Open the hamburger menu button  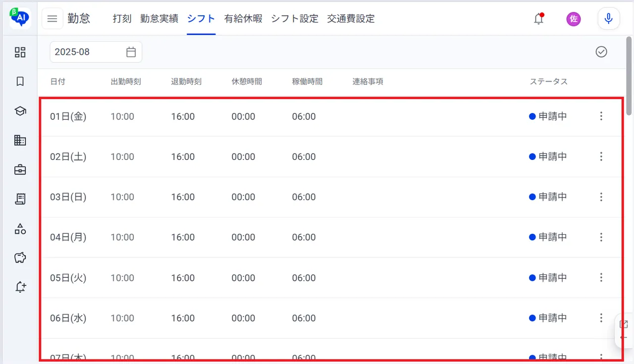click(53, 19)
